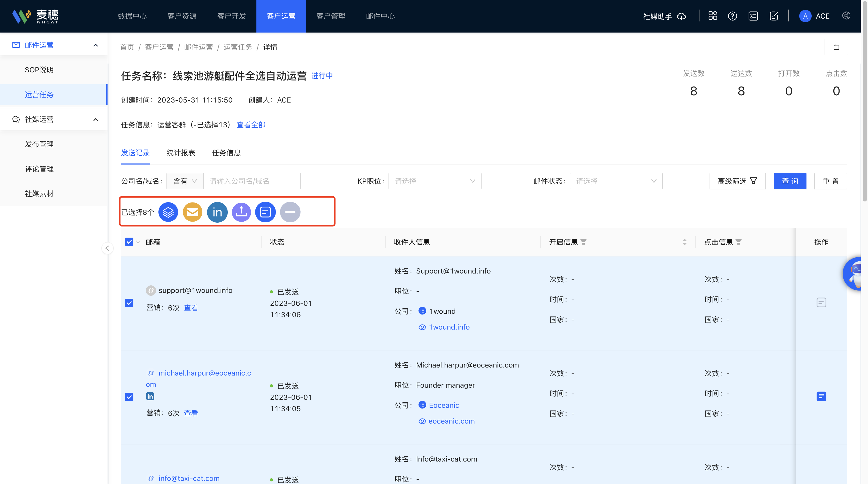The height and width of the screenshot is (484, 868).
Task: Click the LinkedIn batch action icon
Action: click(x=217, y=212)
